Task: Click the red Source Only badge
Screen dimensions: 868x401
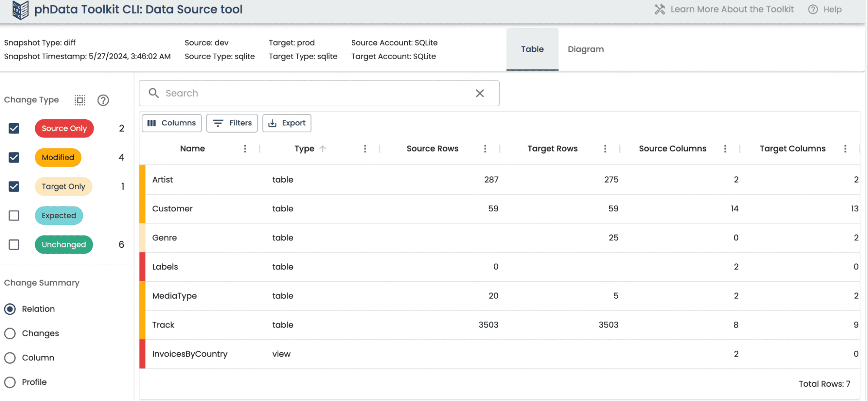Action: 64,128
